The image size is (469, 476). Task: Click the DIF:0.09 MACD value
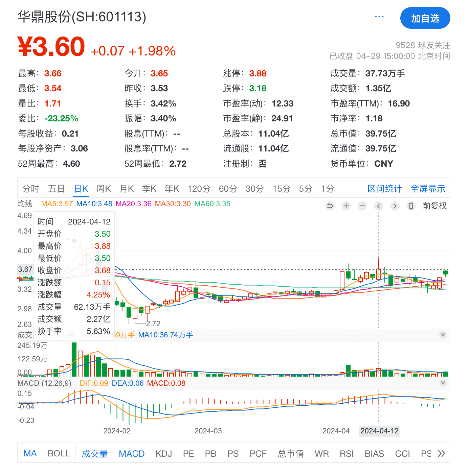pyautogui.click(x=94, y=383)
